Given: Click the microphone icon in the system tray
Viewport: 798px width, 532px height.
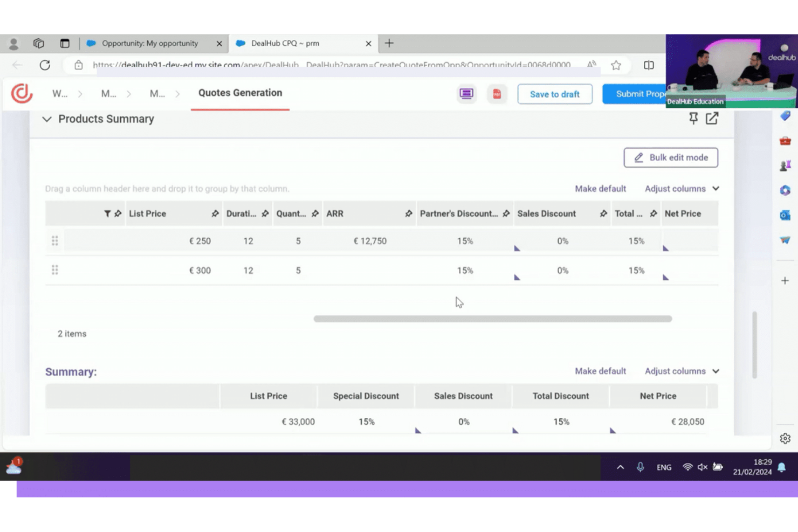Looking at the screenshot, I should (640, 467).
